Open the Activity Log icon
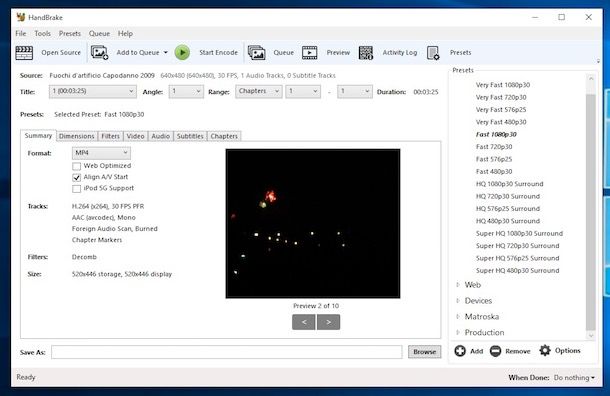 pyautogui.click(x=366, y=53)
